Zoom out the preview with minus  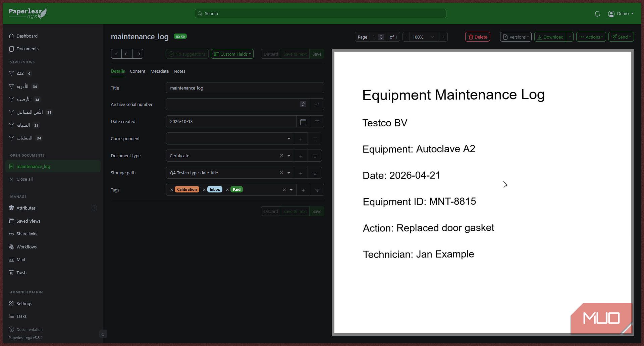click(406, 37)
